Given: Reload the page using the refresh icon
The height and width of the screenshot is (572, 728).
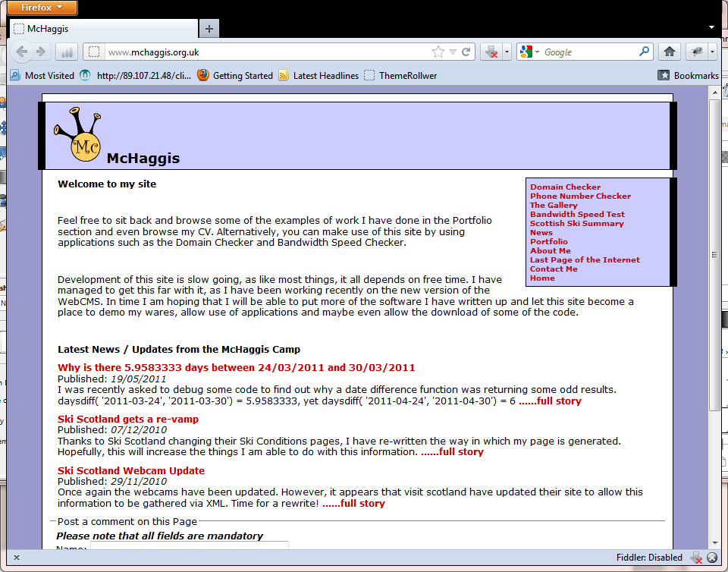Looking at the screenshot, I should tap(466, 52).
